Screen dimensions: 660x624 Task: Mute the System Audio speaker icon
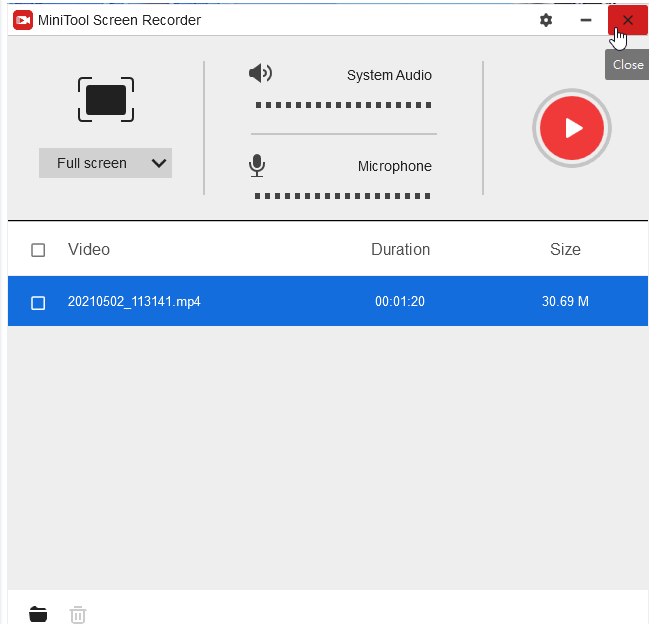click(x=261, y=73)
